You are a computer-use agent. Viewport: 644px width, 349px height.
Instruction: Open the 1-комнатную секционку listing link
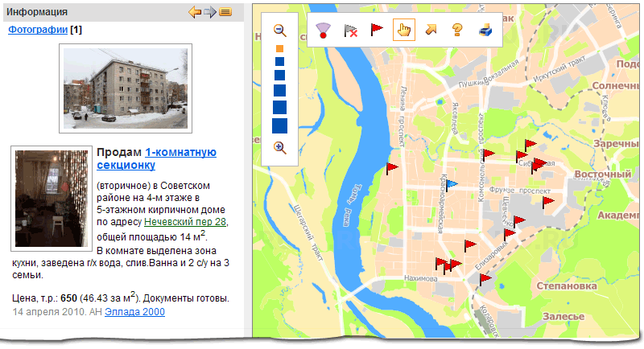click(156, 158)
